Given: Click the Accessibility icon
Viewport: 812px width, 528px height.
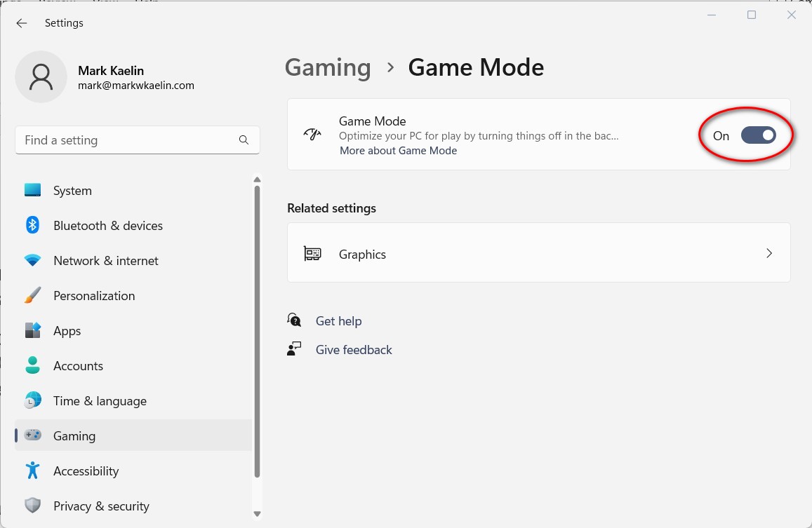Looking at the screenshot, I should pyautogui.click(x=32, y=471).
